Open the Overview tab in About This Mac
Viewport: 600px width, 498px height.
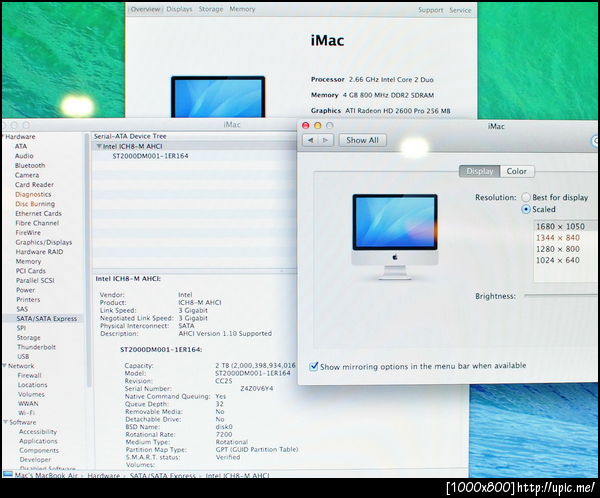(145, 9)
